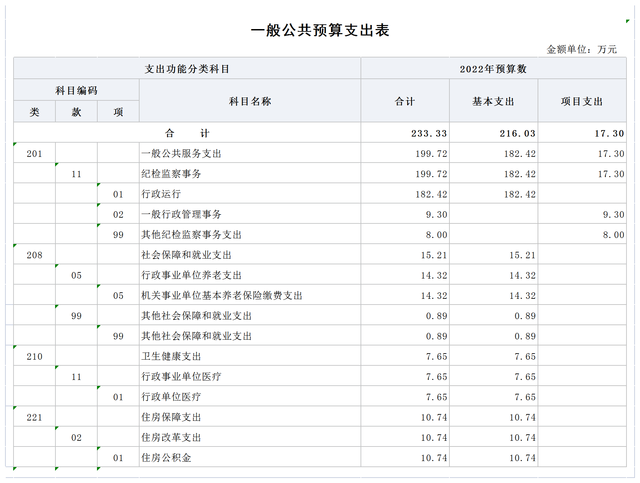The image size is (640, 483).
Task: Click the 科目名称 column header
Action: coord(249,101)
